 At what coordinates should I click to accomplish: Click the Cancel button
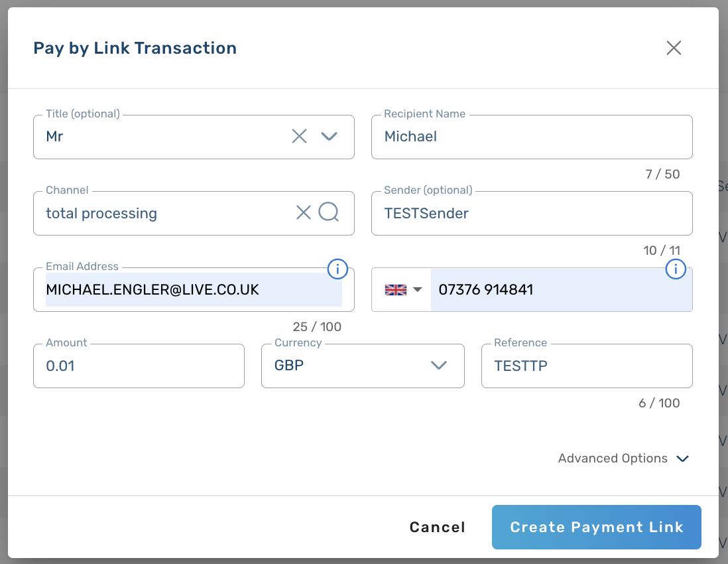click(437, 527)
